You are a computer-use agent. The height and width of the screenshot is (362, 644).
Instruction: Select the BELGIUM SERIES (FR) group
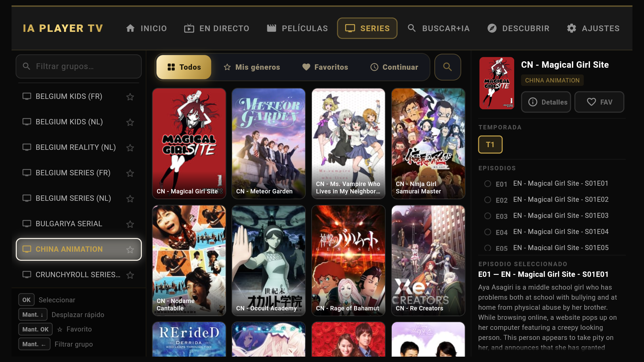(79, 173)
